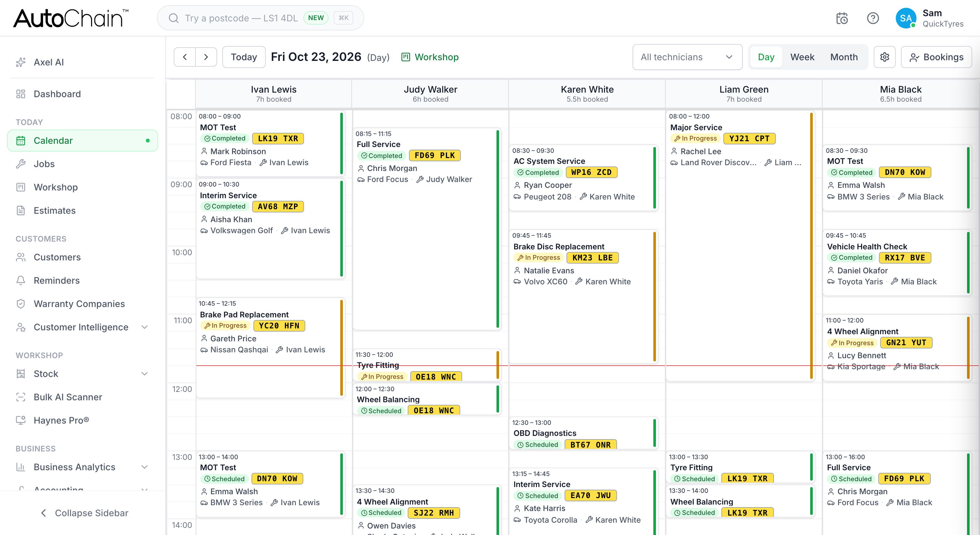Open the help question mark icon

point(873,18)
